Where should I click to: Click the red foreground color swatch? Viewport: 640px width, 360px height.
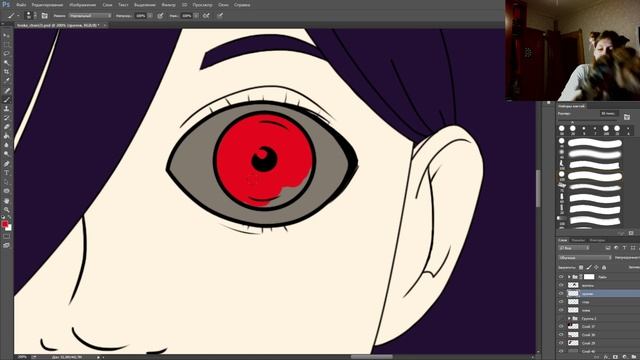5,224
